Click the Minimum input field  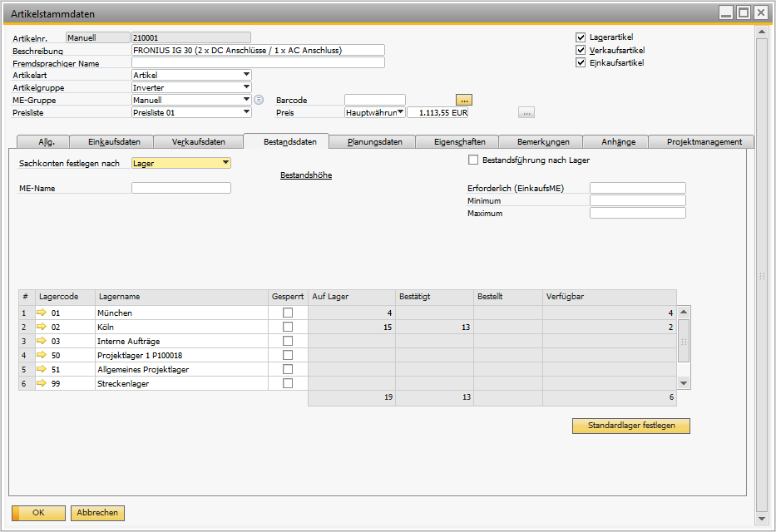pyautogui.click(x=637, y=200)
